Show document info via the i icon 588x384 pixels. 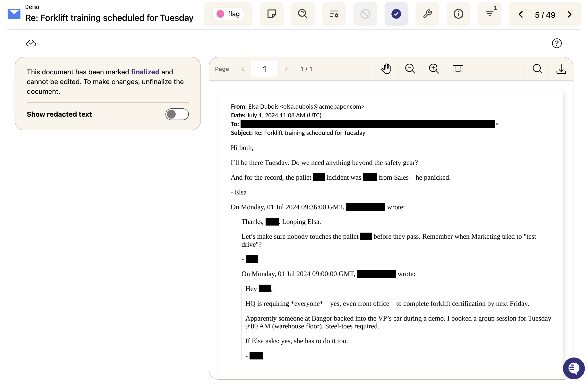click(458, 14)
